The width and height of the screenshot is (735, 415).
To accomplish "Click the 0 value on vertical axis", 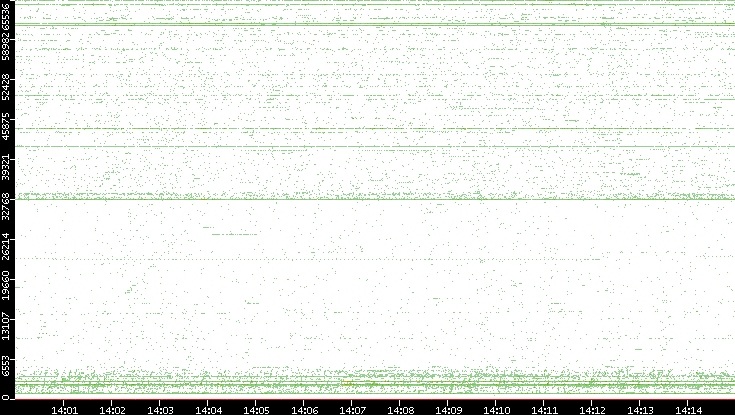I will pyautogui.click(x=8, y=397).
